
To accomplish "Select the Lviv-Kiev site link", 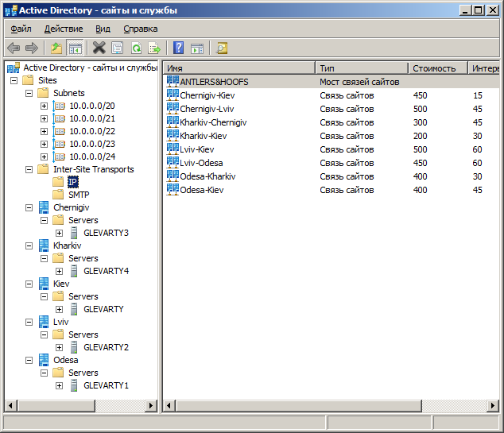I will [x=196, y=149].
